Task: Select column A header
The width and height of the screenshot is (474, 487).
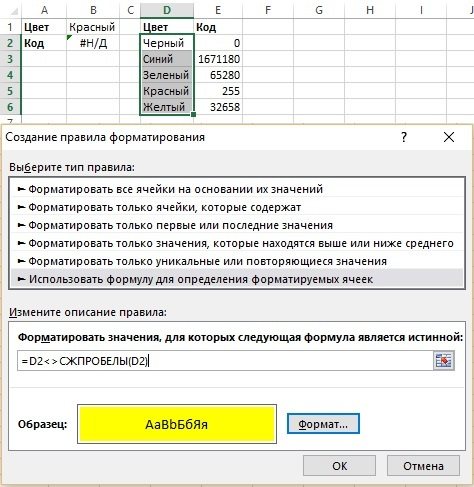Action: [x=44, y=10]
